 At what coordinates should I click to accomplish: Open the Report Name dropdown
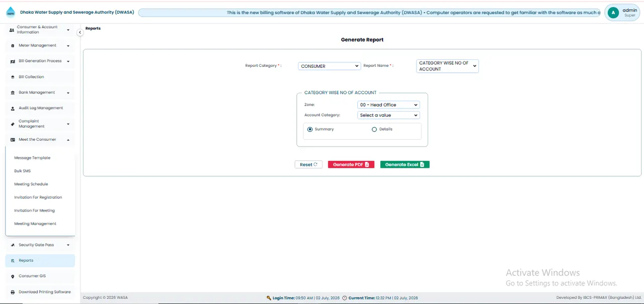click(x=448, y=66)
